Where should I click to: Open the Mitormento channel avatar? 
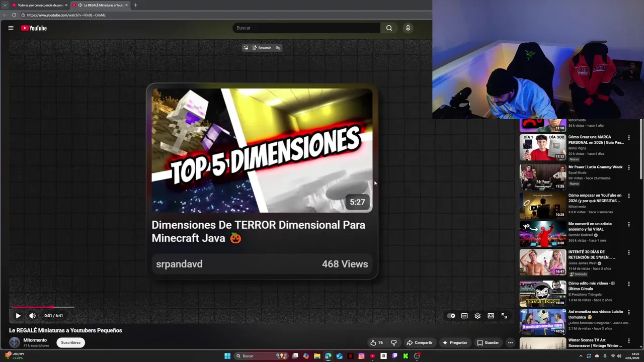pyautogui.click(x=15, y=342)
